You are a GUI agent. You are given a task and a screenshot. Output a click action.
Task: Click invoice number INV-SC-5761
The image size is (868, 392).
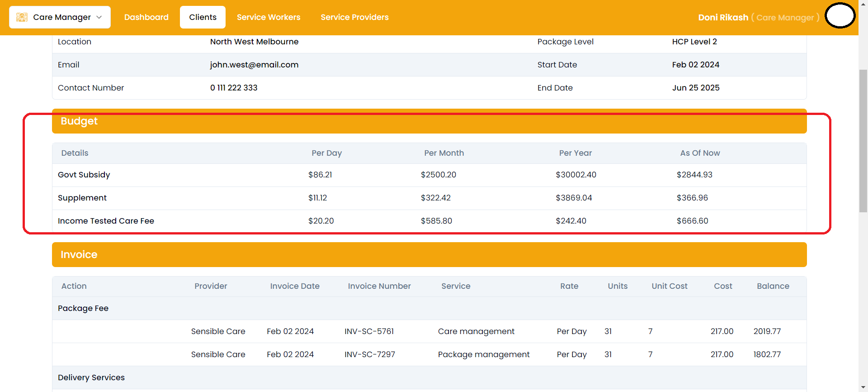click(369, 331)
